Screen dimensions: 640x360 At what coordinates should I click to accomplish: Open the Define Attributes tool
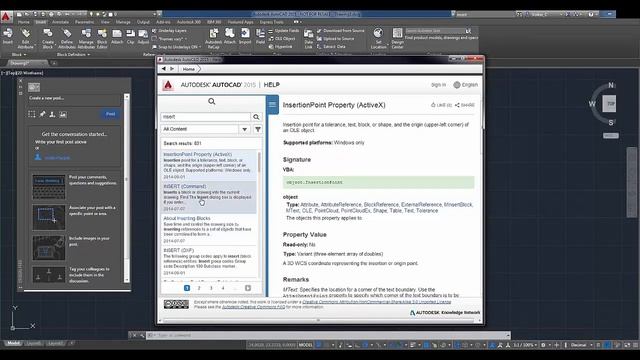(67, 38)
